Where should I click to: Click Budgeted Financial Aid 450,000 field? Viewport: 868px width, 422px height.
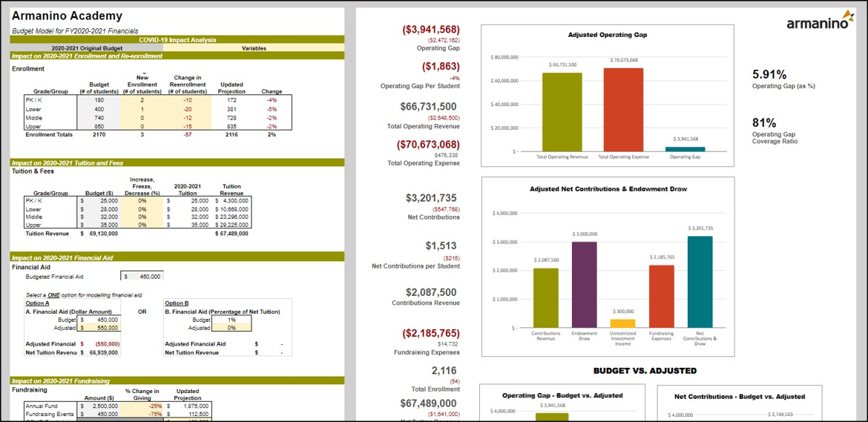142,276
